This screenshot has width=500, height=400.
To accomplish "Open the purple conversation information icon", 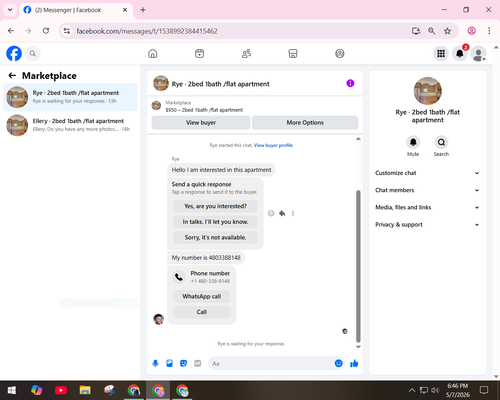I will click(350, 83).
